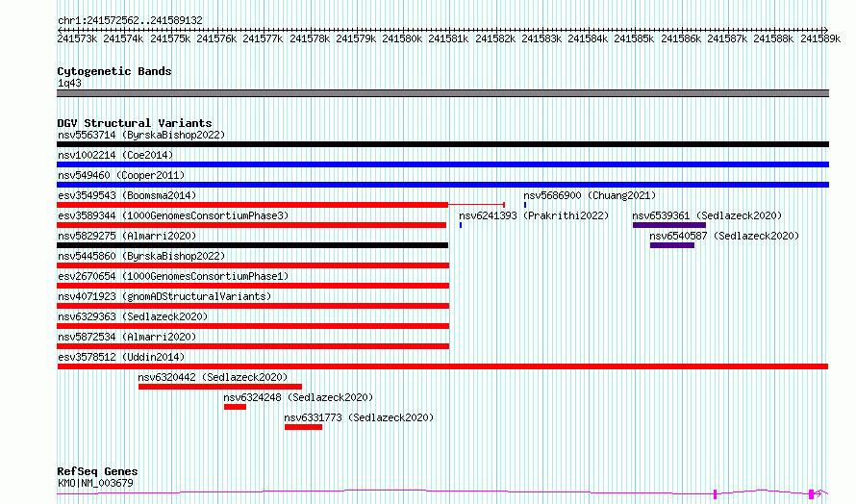This screenshot has width=856, height=504.
Task: Click the purple nsv6540587 variant bar
Action: coord(672,245)
